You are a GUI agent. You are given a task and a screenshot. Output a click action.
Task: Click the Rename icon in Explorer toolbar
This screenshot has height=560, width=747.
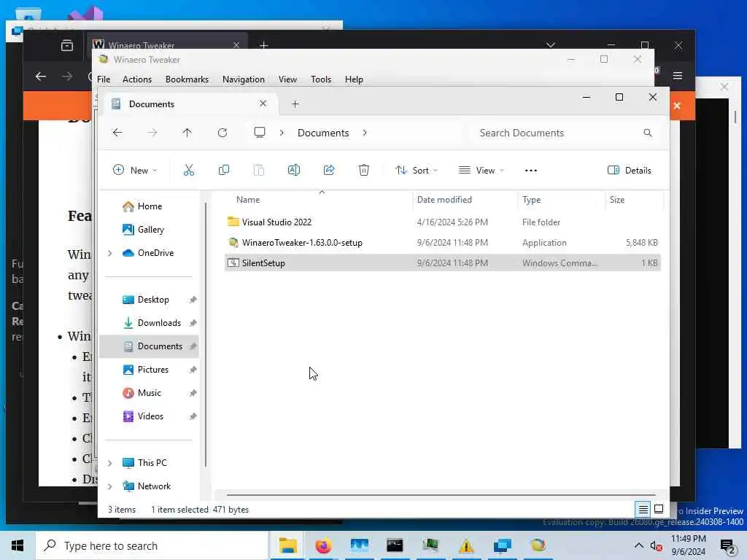294,170
